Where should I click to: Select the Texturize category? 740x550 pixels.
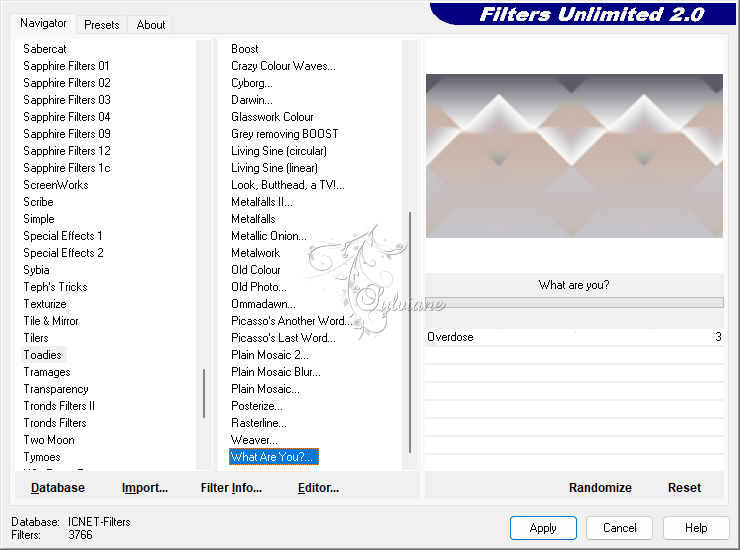click(x=45, y=304)
